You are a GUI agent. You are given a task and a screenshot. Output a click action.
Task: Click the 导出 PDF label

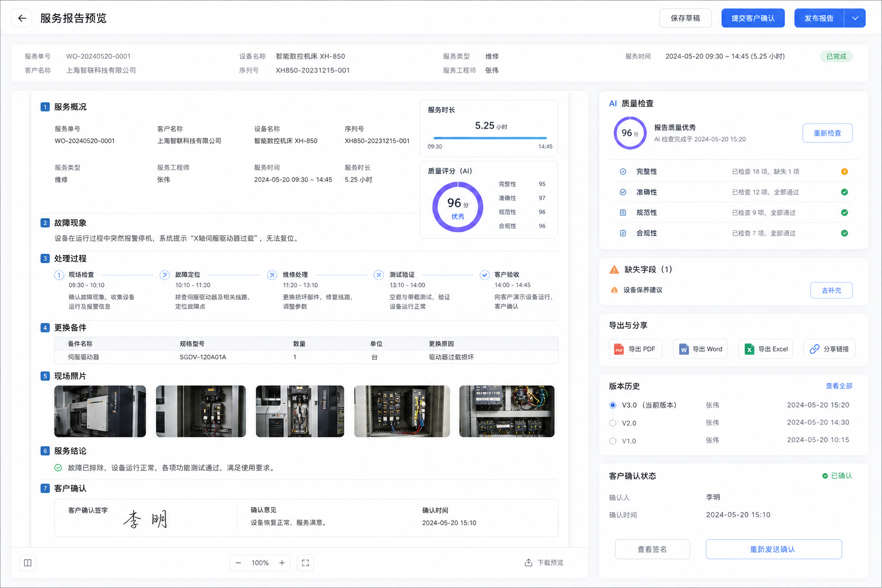(x=642, y=349)
